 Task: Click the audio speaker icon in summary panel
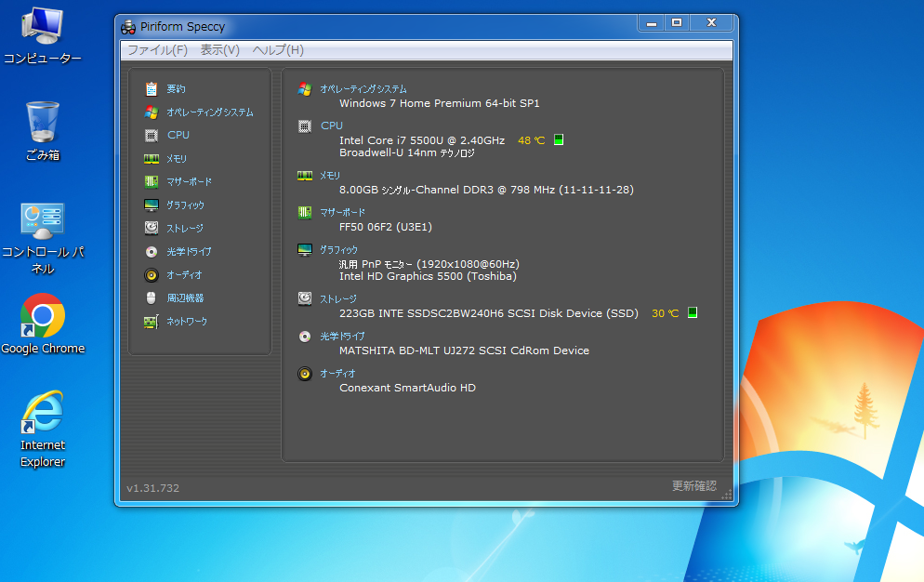(x=305, y=373)
